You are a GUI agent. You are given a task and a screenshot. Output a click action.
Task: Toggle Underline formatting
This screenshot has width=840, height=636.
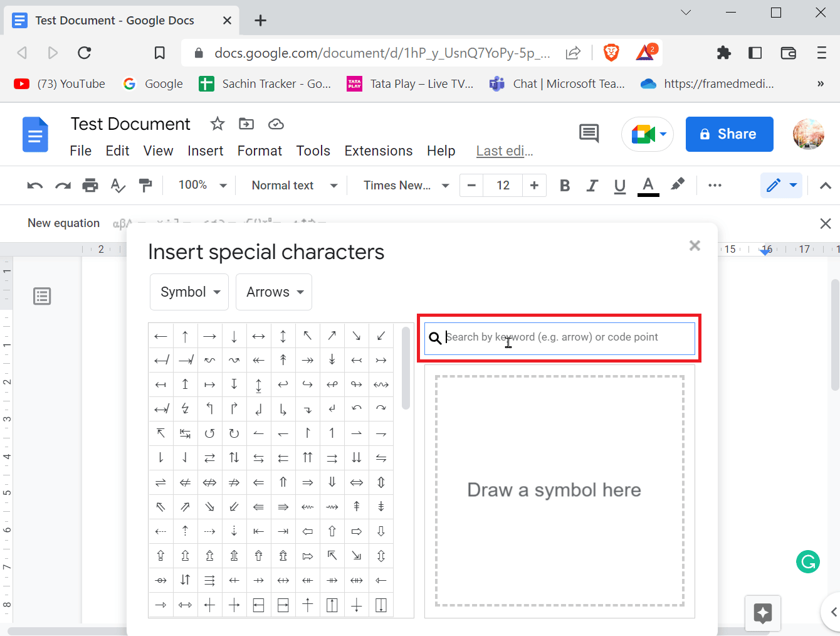[620, 186]
